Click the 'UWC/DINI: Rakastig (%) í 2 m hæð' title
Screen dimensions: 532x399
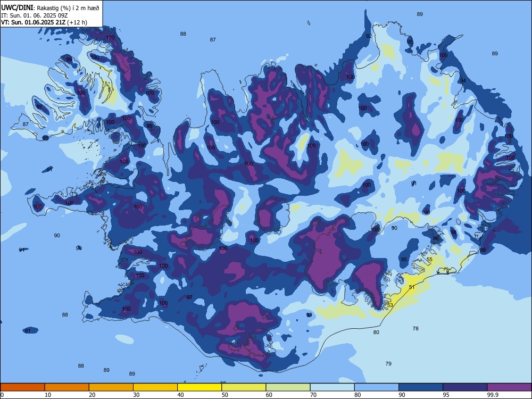[x=50, y=8]
